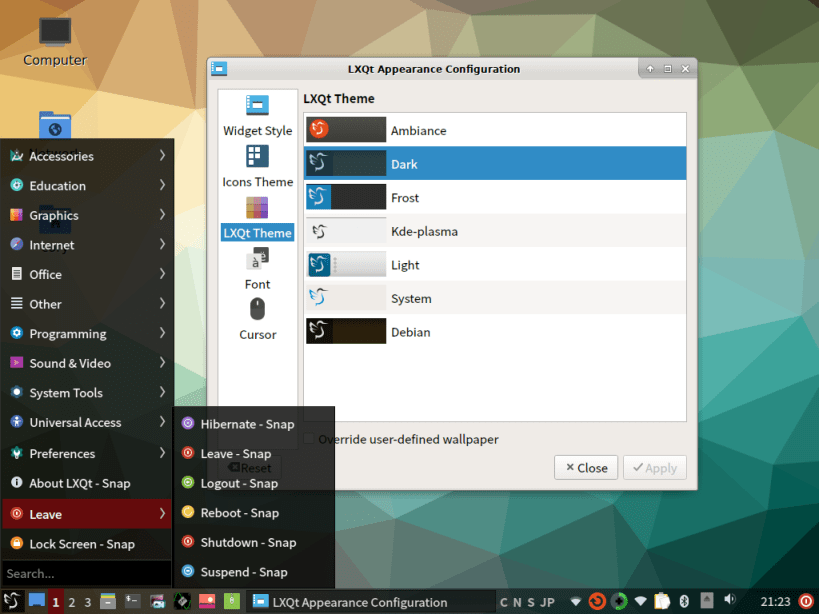Expand the Other submenu
Viewport: 819px width, 614px height.
(87, 304)
